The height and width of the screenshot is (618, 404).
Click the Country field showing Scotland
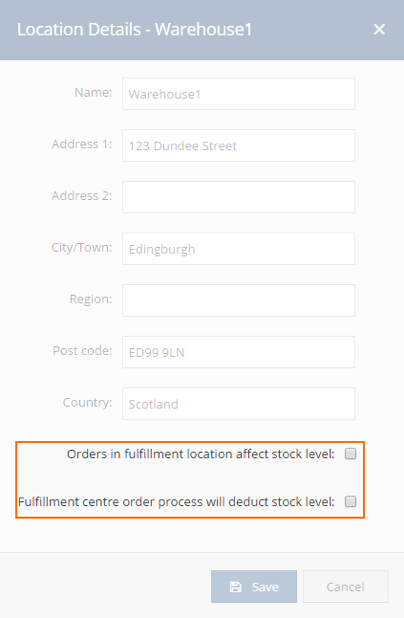(238, 404)
